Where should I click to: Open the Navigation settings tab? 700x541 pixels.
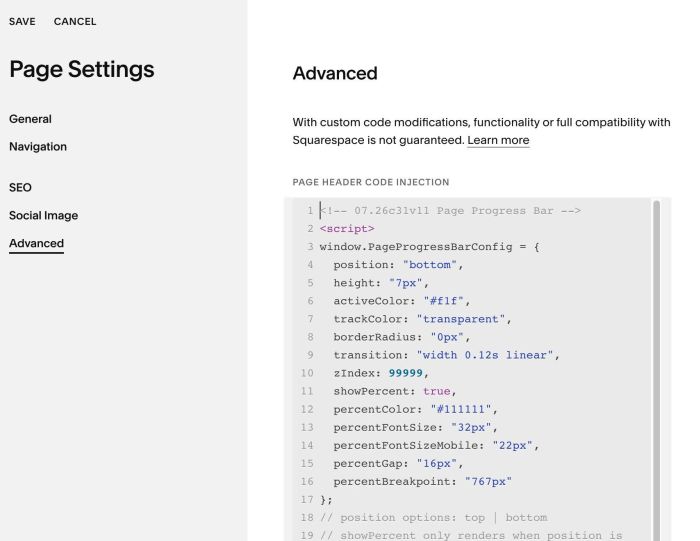[x=38, y=147]
